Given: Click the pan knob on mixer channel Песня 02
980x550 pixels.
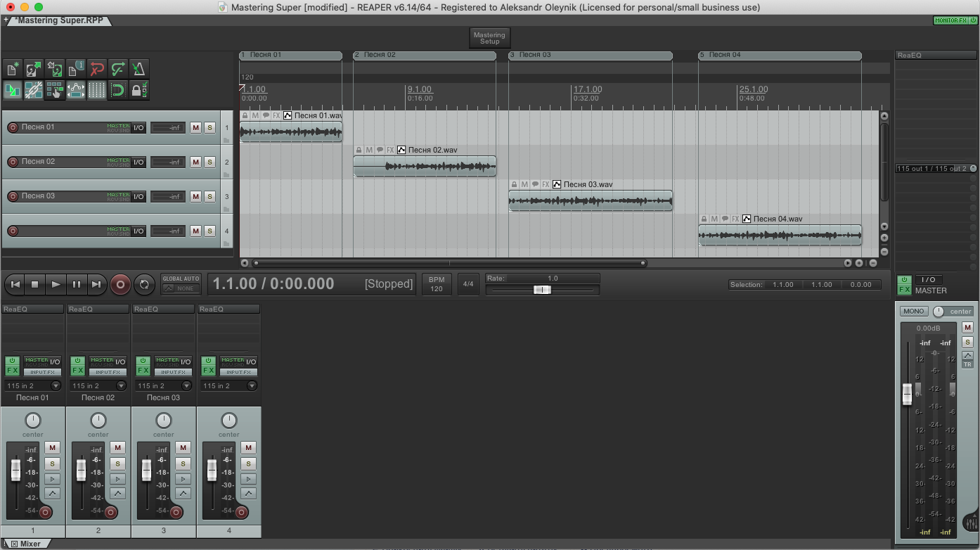Looking at the screenshot, I should [x=98, y=421].
